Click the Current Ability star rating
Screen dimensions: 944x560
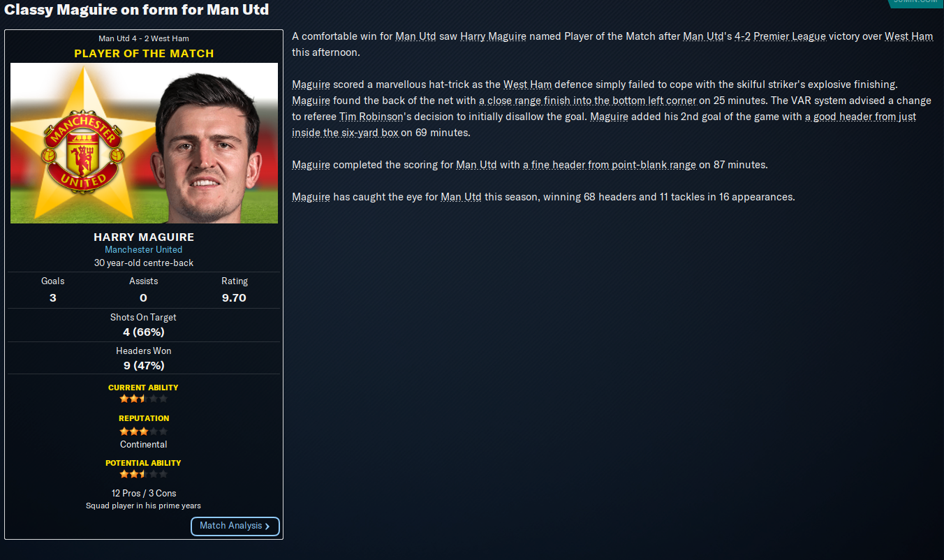click(143, 399)
